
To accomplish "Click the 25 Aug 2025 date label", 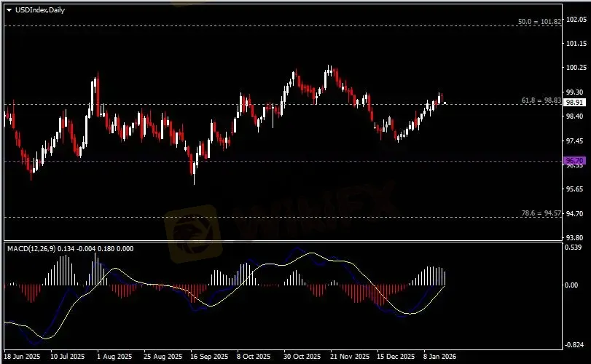I will pos(163,356).
